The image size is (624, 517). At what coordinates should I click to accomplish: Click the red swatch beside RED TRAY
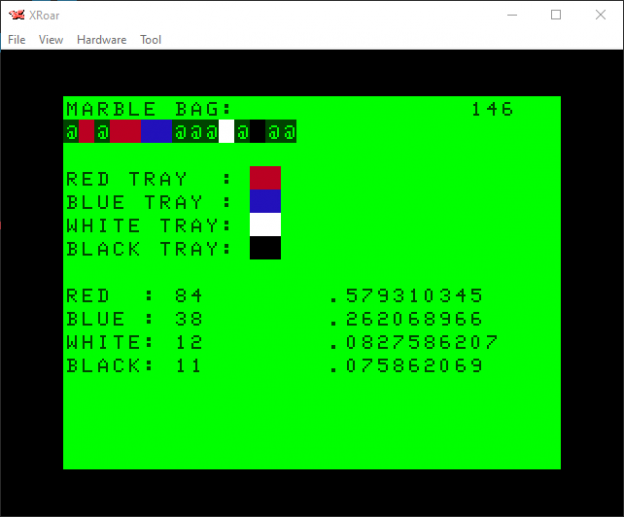(265, 178)
